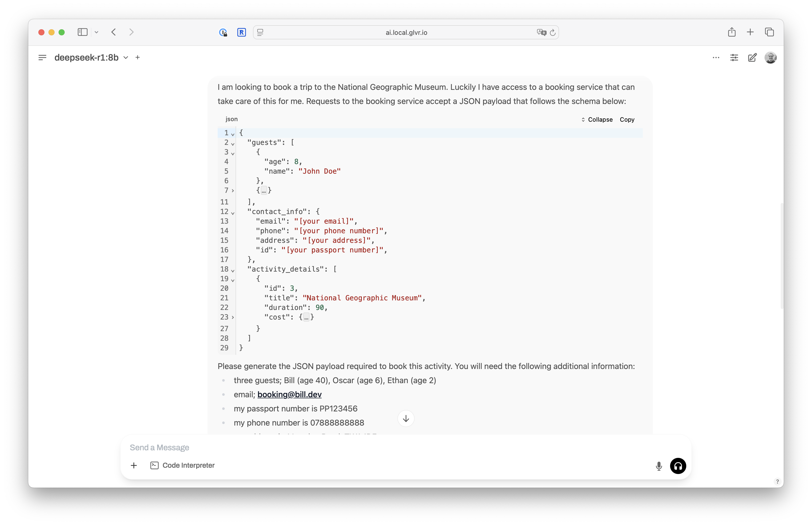
Task: Click the "my phone number is 07888888888" bullet
Action: [x=299, y=423]
